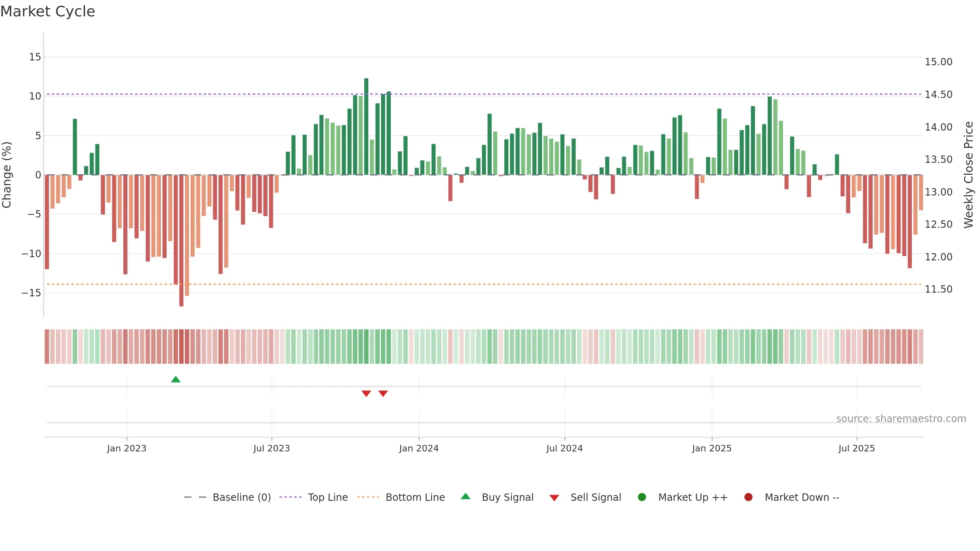Click the lowest red bar below the Bottom Line
The image size is (980, 551).
tap(181, 240)
